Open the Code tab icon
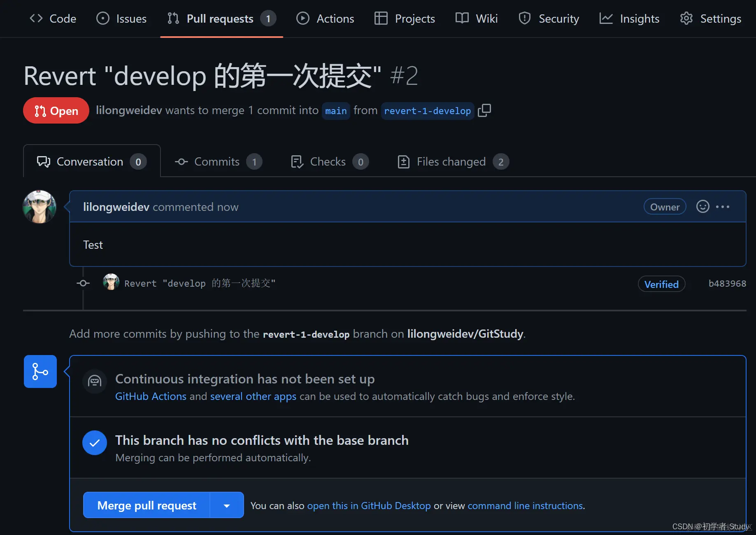The image size is (756, 535). [36, 18]
